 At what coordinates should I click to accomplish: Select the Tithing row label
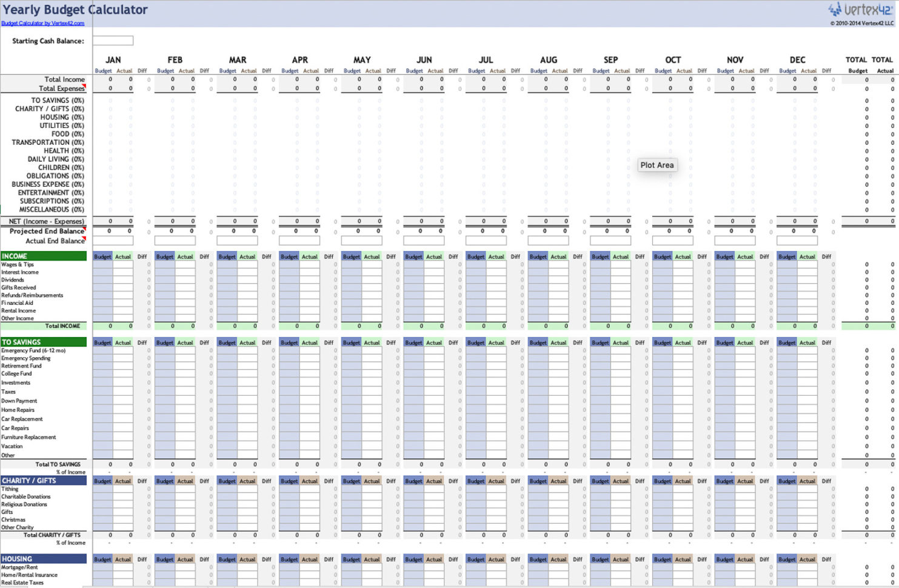(x=11, y=489)
